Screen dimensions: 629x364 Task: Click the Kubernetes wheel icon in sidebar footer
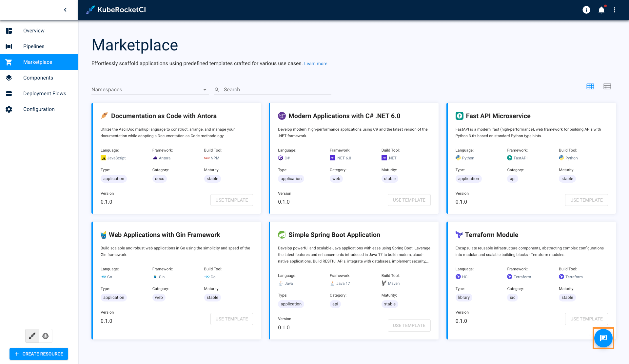pyautogui.click(x=46, y=336)
